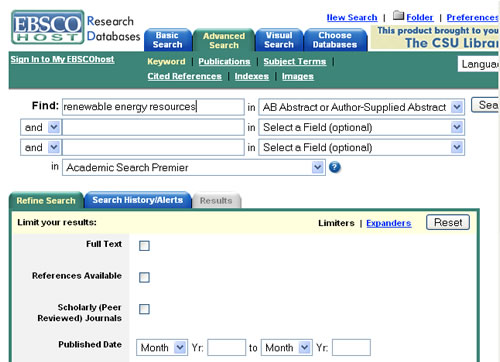The height and width of the screenshot is (362, 500).
Task: Check the Full Text checkbox
Action: 144,246
